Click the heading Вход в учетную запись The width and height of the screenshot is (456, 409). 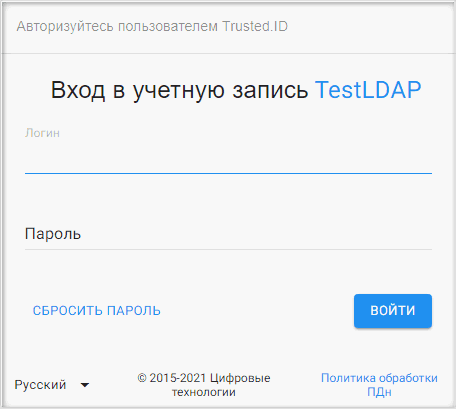[x=179, y=90]
